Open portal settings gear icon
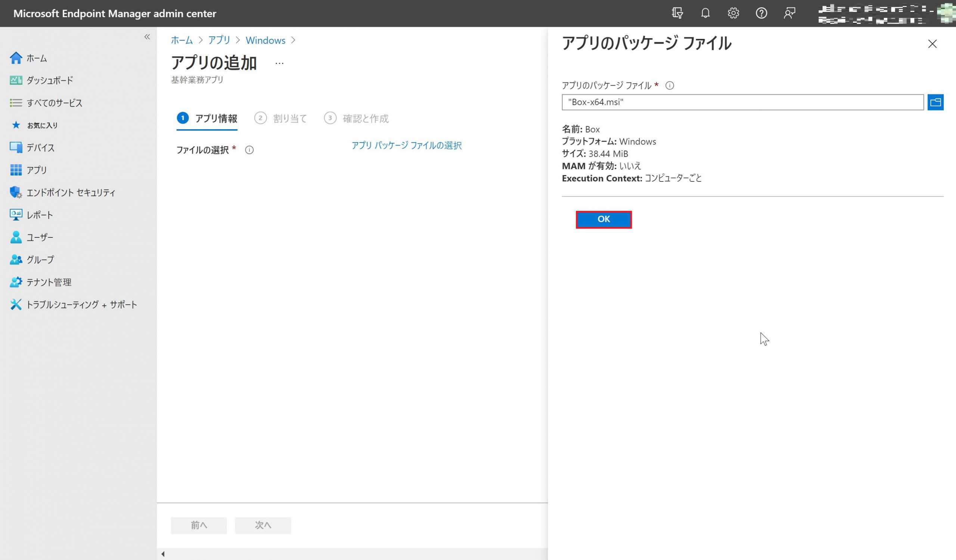Viewport: 956px width, 560px height. click(733, 13)
